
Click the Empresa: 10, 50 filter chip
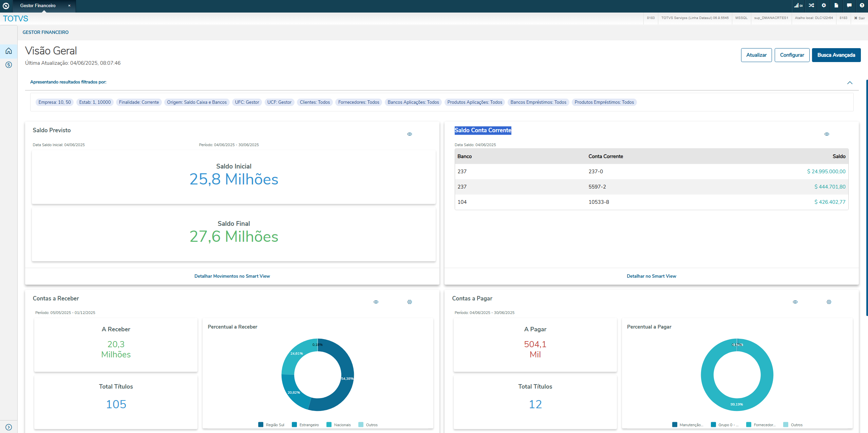point(55,102)
